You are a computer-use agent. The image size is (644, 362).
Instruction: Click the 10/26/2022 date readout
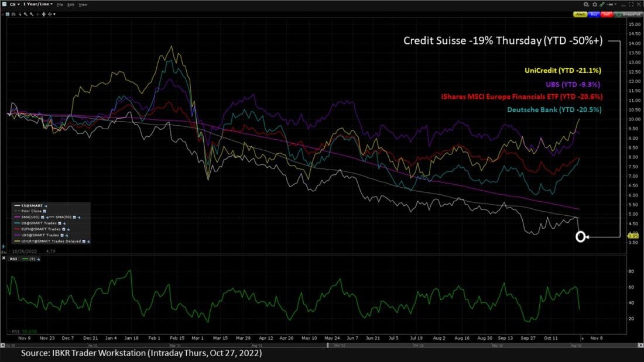(25, 251)
